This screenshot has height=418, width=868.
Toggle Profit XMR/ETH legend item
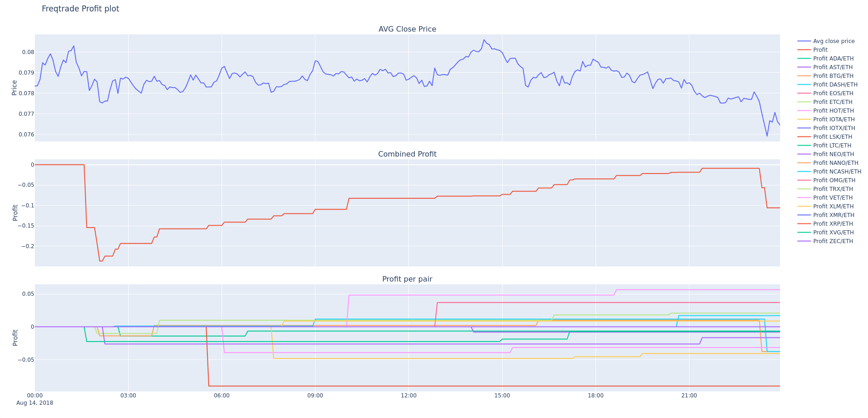click(x=833, y=215)
